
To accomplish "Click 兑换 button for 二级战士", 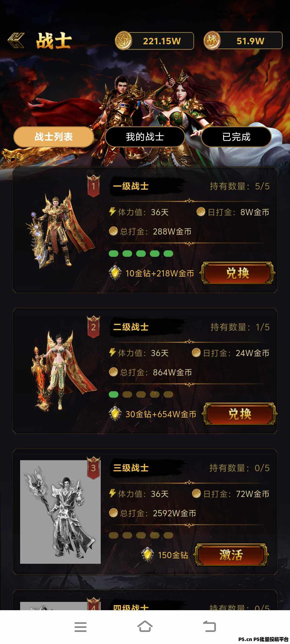I will click(240, 414).
